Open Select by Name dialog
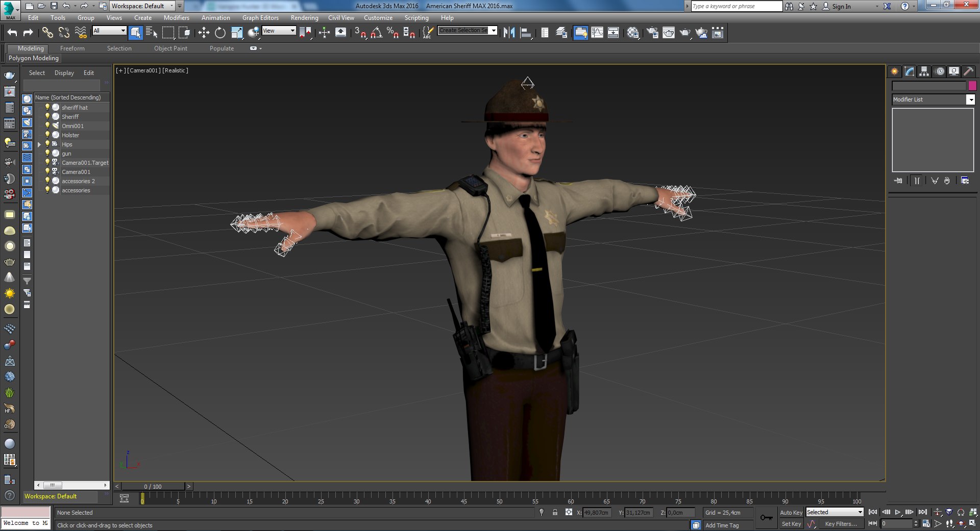 point(152,33)
